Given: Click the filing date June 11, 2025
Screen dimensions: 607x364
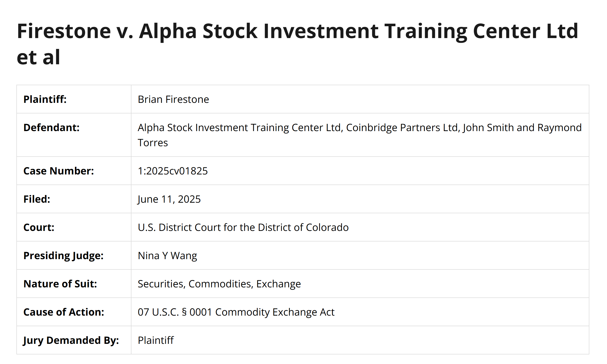Looking at the screenshot, I should 169,199.
